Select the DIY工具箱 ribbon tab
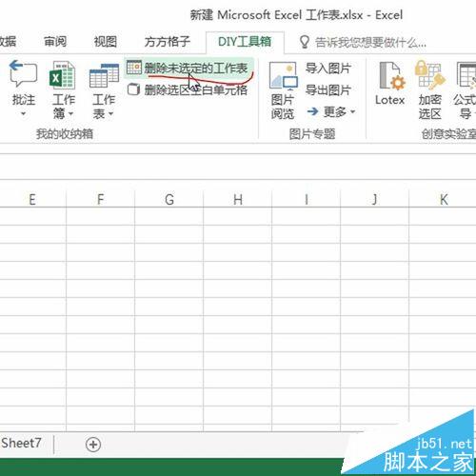The image size is (476, 476). click(245, 42)
